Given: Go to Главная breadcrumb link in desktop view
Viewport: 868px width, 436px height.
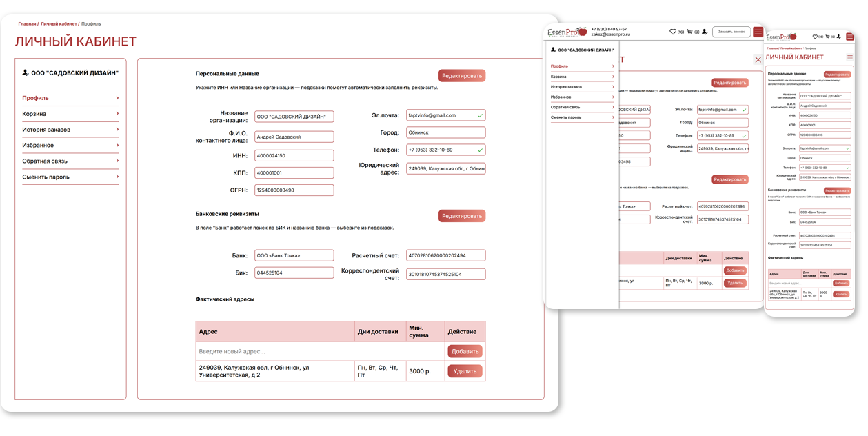Looking at the screenshot, I should tap(27, 24).
